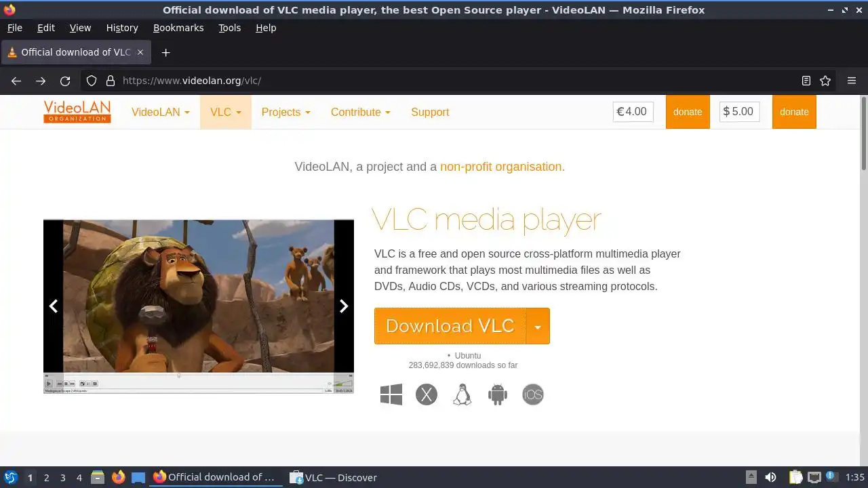This screenshot has height=488, width=868.
Task: Expand the VLC navigation dropdown
Action: pos(226,112)
